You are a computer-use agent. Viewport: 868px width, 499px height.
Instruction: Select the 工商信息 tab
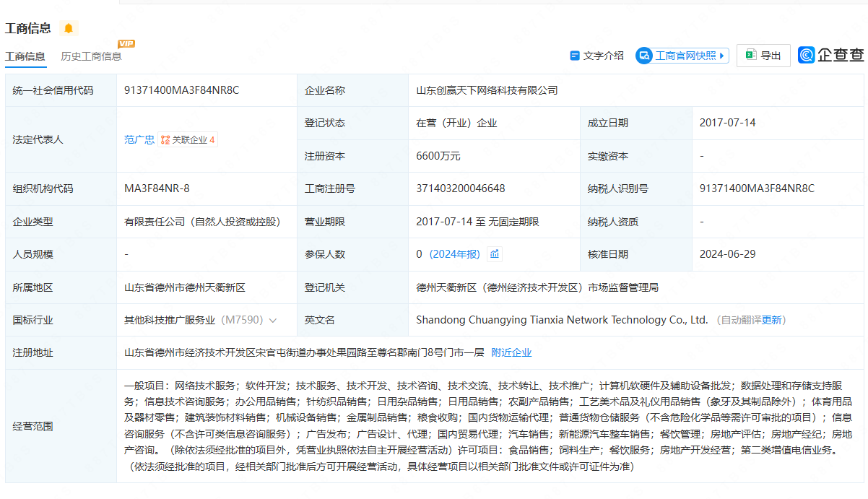25,56
